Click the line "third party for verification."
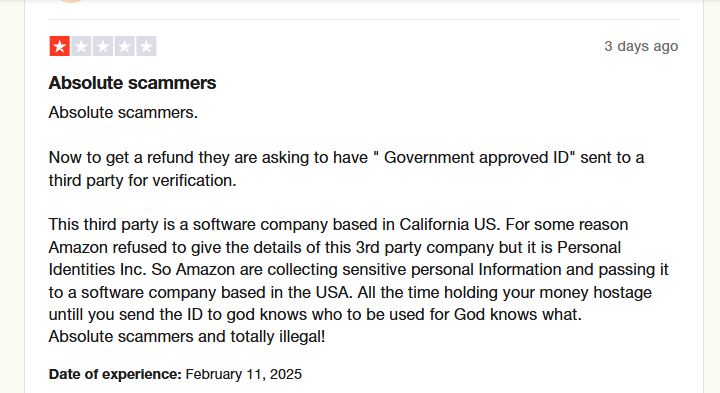The height and width of the screenshot is (393, 720). click(142, 180)
